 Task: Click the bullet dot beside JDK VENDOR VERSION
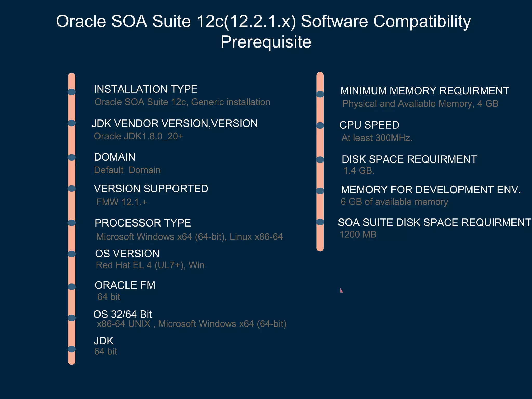click(x=72, y=123)
